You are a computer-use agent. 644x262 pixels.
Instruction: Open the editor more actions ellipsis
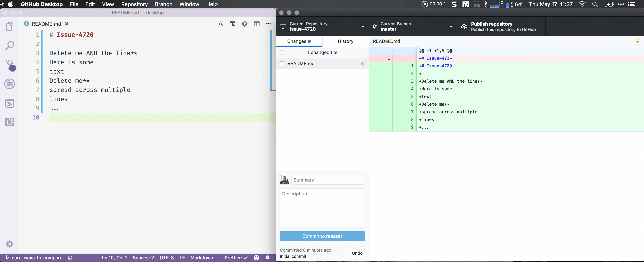click(x=269, y=24)
